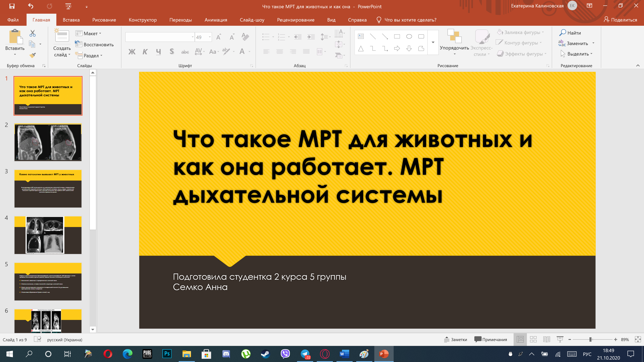This screenshot has height=362, width=644.
Task: Click the Поделиться share button
Action: [620, 20]
